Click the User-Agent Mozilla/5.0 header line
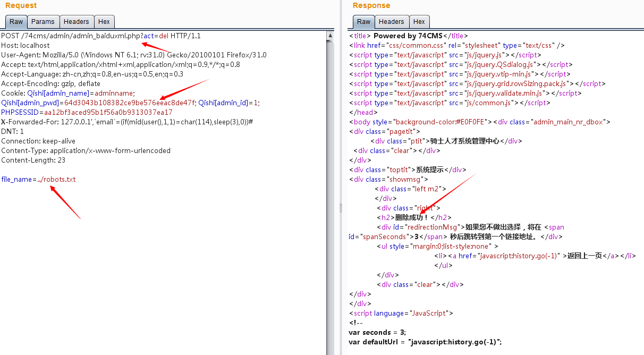This screenshot has width=644, height=355. (x=134, y=55)
